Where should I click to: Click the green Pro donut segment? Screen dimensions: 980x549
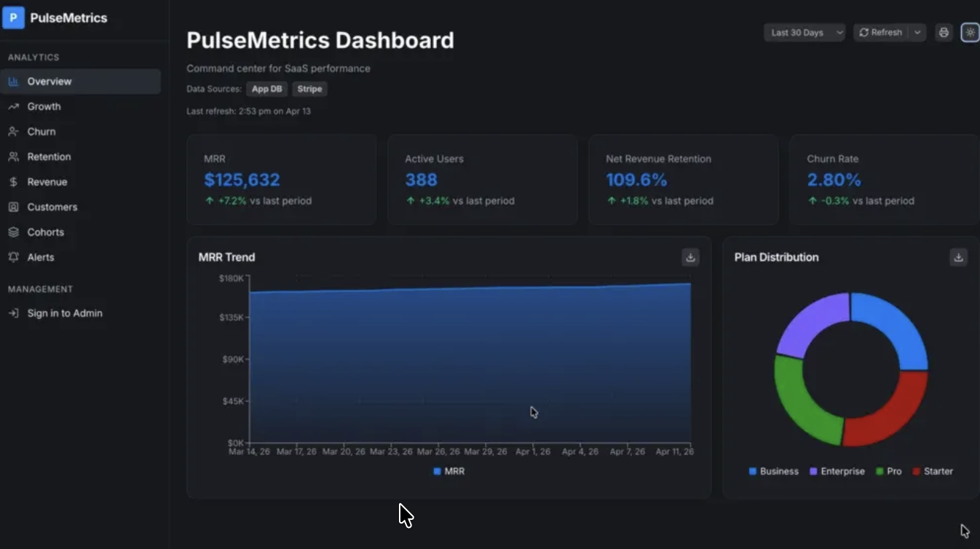pyautogui.click(x=803, y=404)
